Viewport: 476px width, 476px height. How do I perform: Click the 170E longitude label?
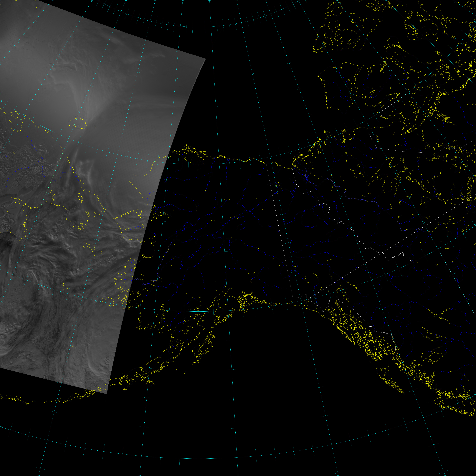click(92, 1)
